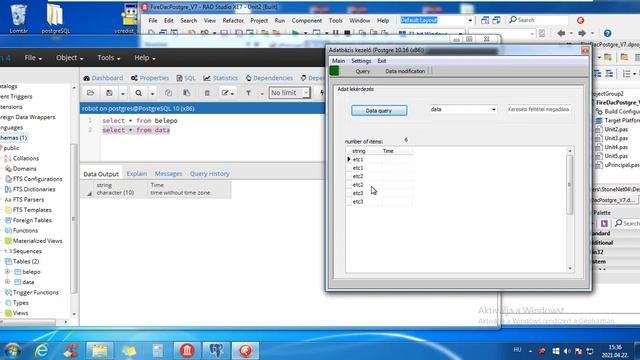Switch to pgAdmin Dependencies tab
This screenshot has height=360, width=640.
click(x=269, y=78)
